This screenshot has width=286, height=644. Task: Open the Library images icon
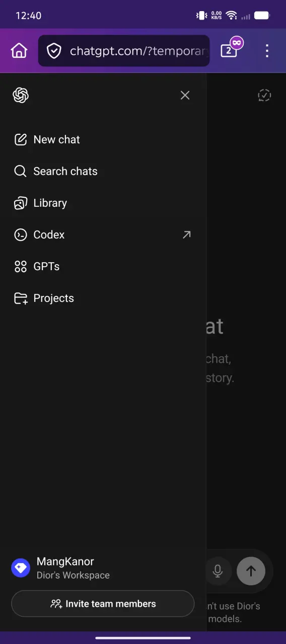20,203
